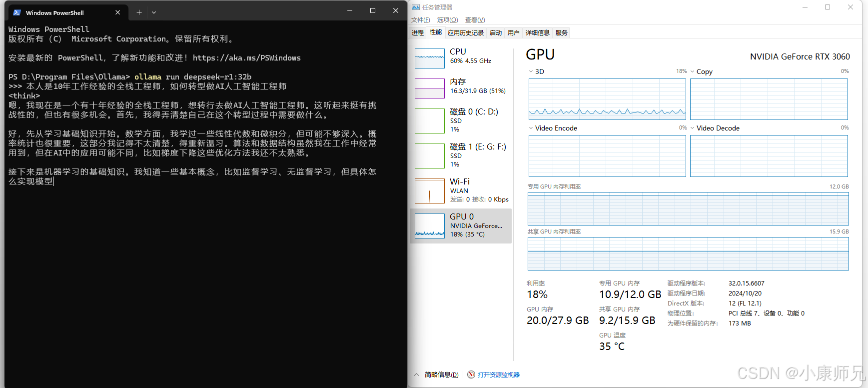Click the Task Manager title bar icon

[415, 7]
